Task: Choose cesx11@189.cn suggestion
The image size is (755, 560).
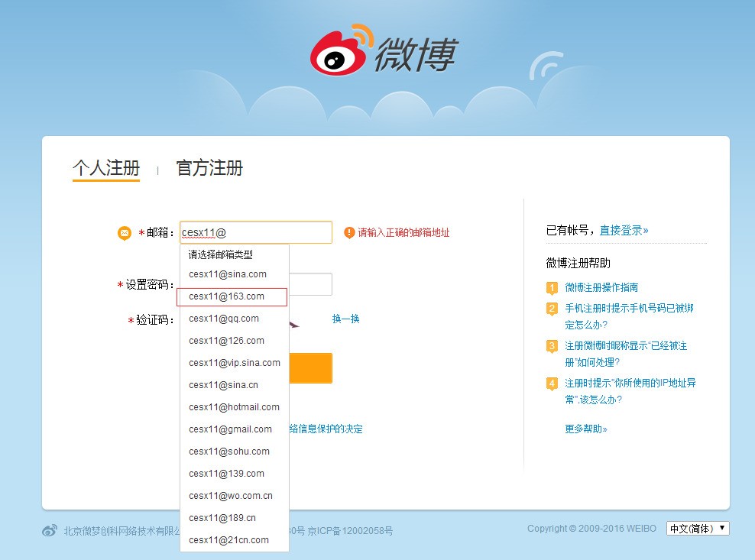Action: (x=235, y=518)
